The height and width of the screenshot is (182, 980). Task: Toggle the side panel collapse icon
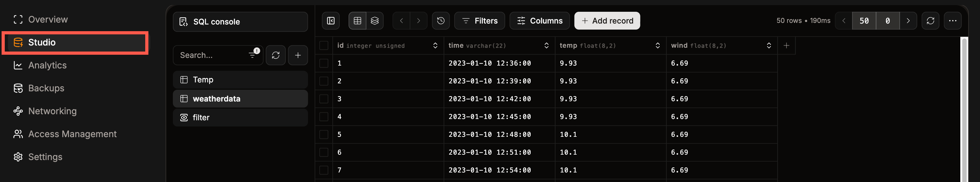[x=330, y=21]
